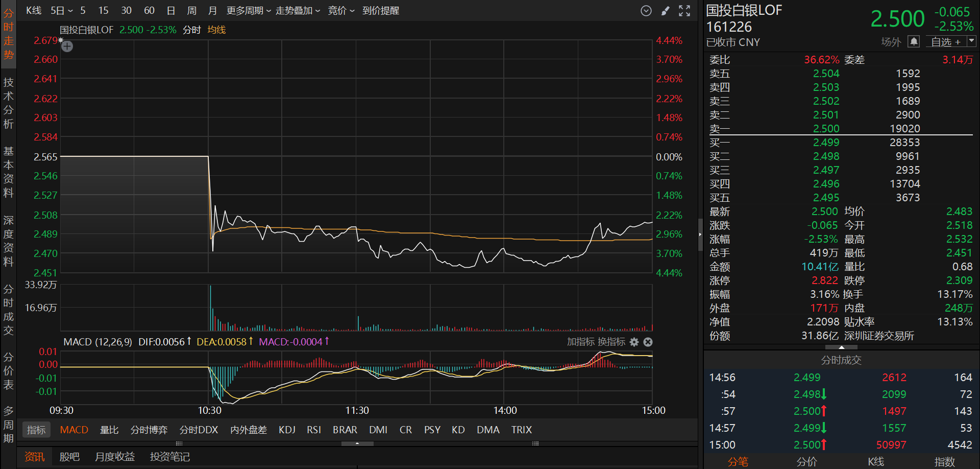Click the price alert bell icon
This screenshot has height=469, width=980.
(914, 41)
